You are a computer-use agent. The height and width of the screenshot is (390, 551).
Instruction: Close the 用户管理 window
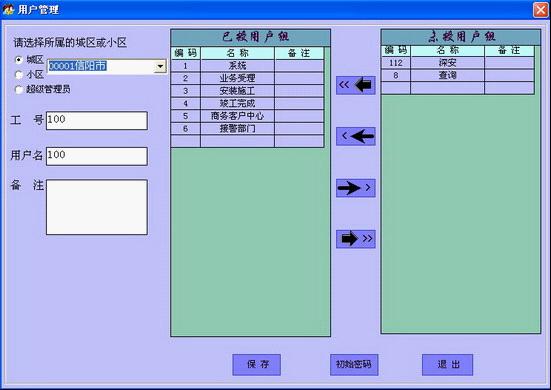point(540,9)
